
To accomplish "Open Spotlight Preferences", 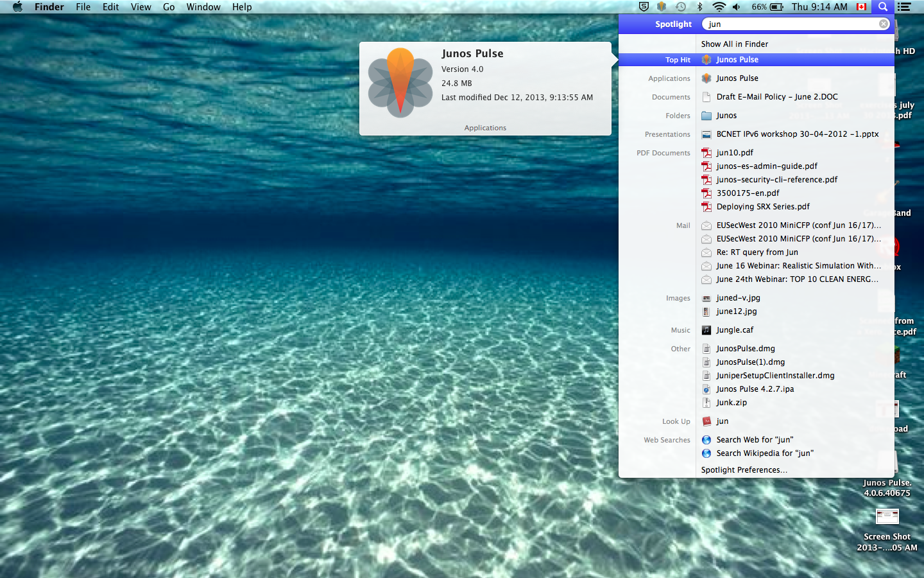I will 744,470.
